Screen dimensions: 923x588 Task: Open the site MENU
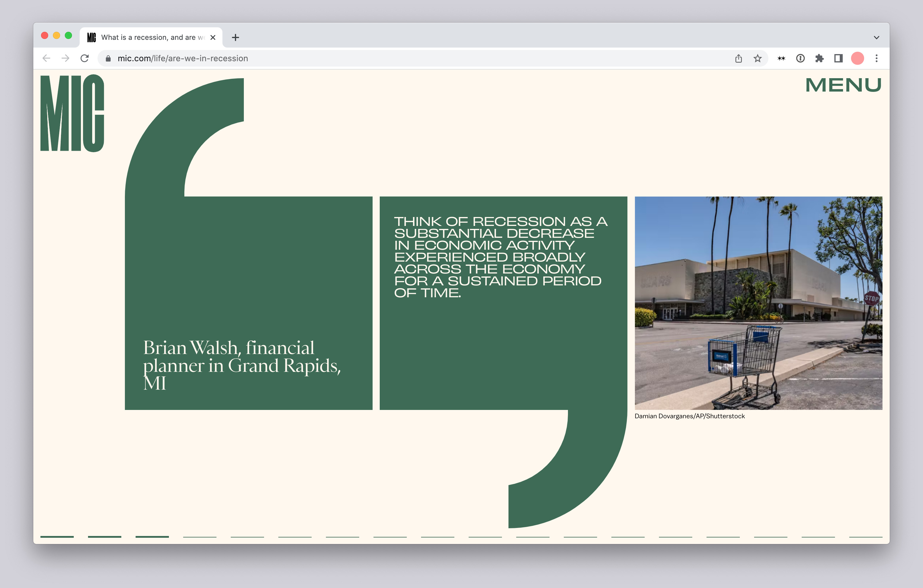(843, 85)
